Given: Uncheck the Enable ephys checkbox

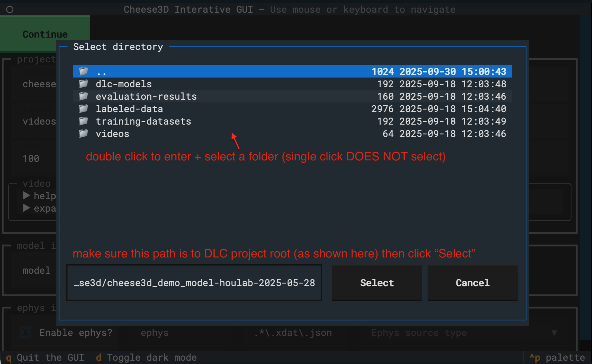Looking at the screenshot, I should click(25, 332).
